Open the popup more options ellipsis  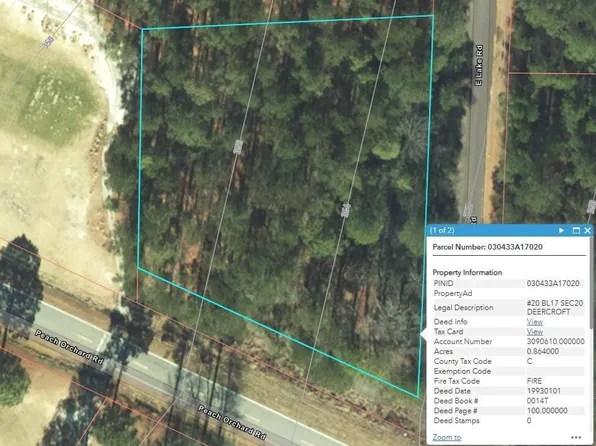point(576,437)
